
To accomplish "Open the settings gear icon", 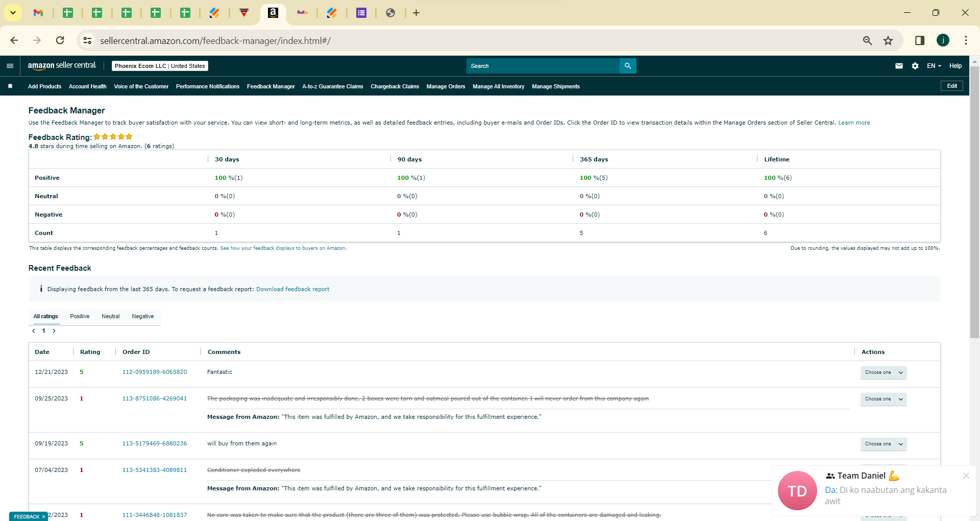I will 915,66.
